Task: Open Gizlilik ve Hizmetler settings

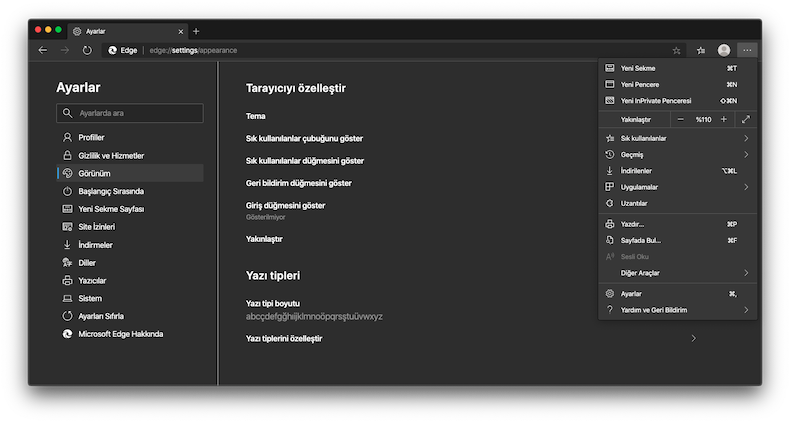Action: (x=130, y=155)
